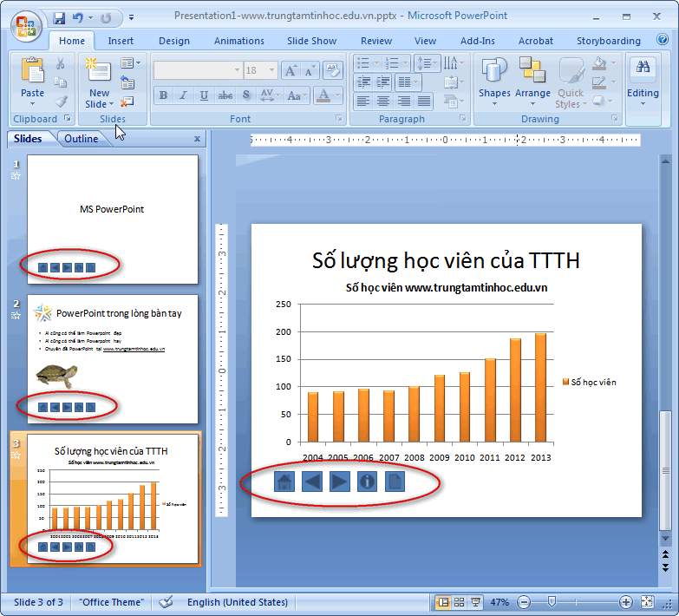Viewport: 679px width, 616px height.
Task: Open Shape Fill paint bucket
Action: (x=599, y=63)
